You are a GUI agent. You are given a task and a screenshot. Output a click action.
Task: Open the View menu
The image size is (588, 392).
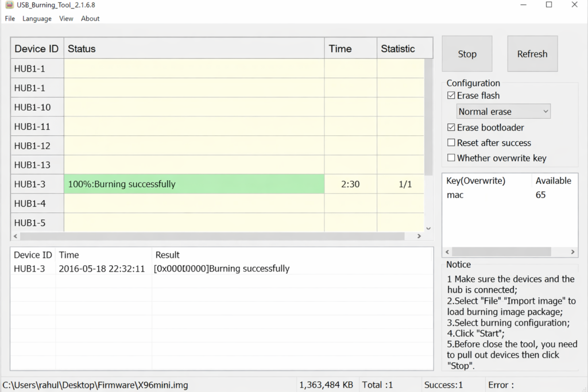coord(66,18)
